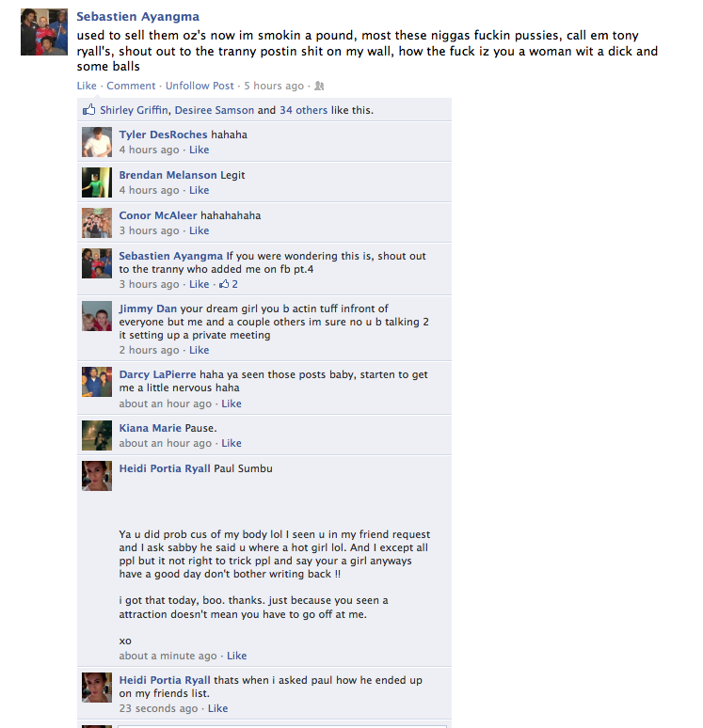This screenshot has width=703, height=728.
Task: Like Brendan Melanson's Legit comment
Action: (199, 190)
